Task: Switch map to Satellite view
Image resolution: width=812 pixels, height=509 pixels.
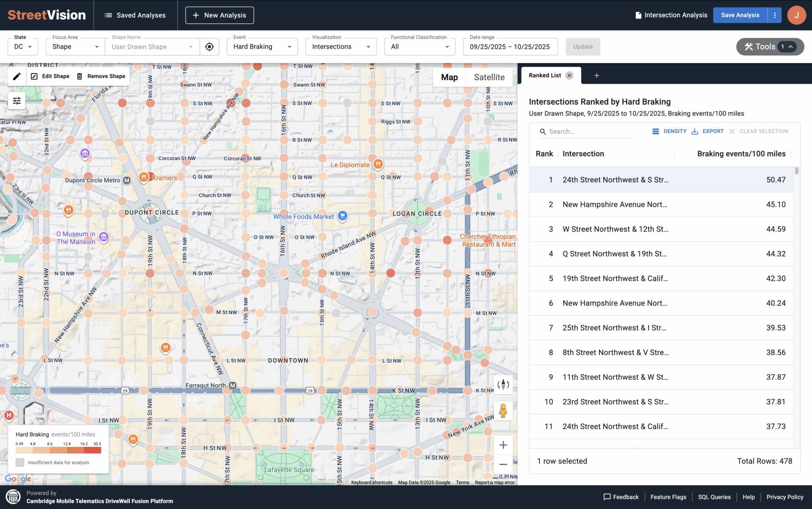Action: click(x=489, y=77)
